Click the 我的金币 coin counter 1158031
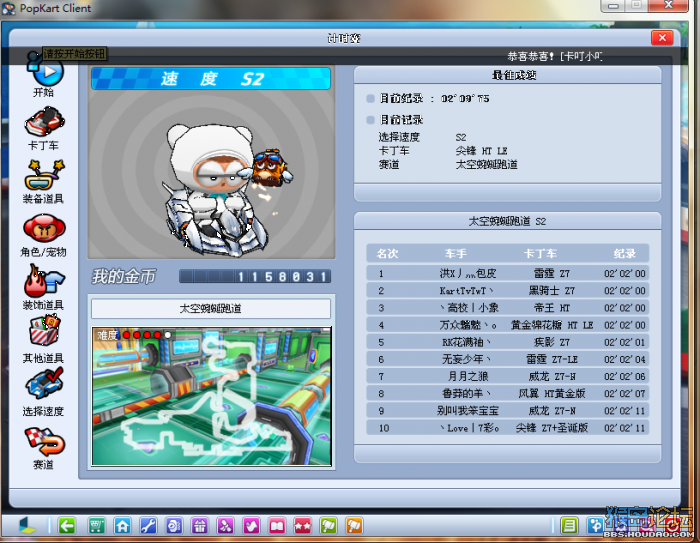700x543 pixels. [x=255, y=277]
